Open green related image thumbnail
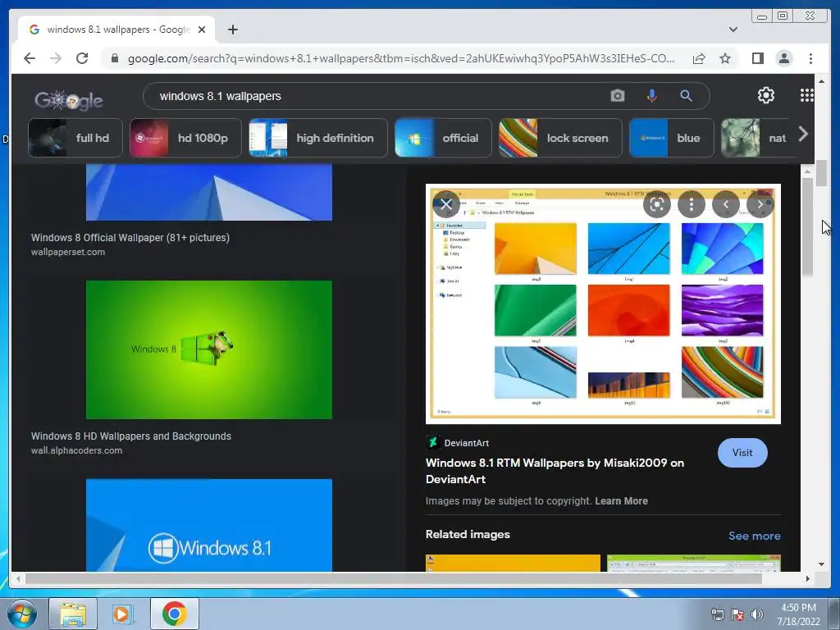This screenshot has width=840, height=630. (694, 563)
